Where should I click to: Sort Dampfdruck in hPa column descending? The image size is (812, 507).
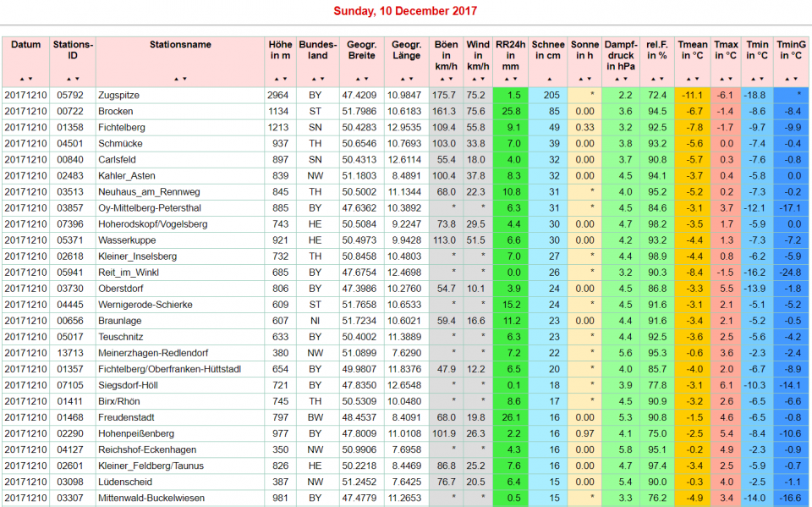point(625,79)
